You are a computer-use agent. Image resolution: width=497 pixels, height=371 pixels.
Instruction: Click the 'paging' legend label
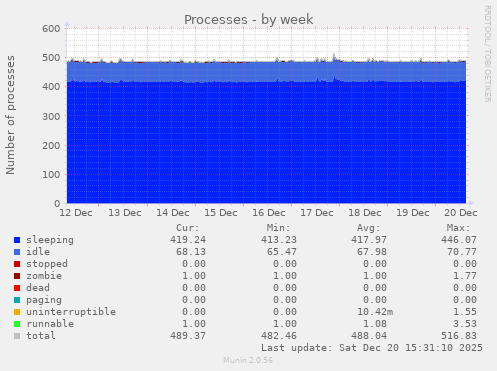[44, 300]
